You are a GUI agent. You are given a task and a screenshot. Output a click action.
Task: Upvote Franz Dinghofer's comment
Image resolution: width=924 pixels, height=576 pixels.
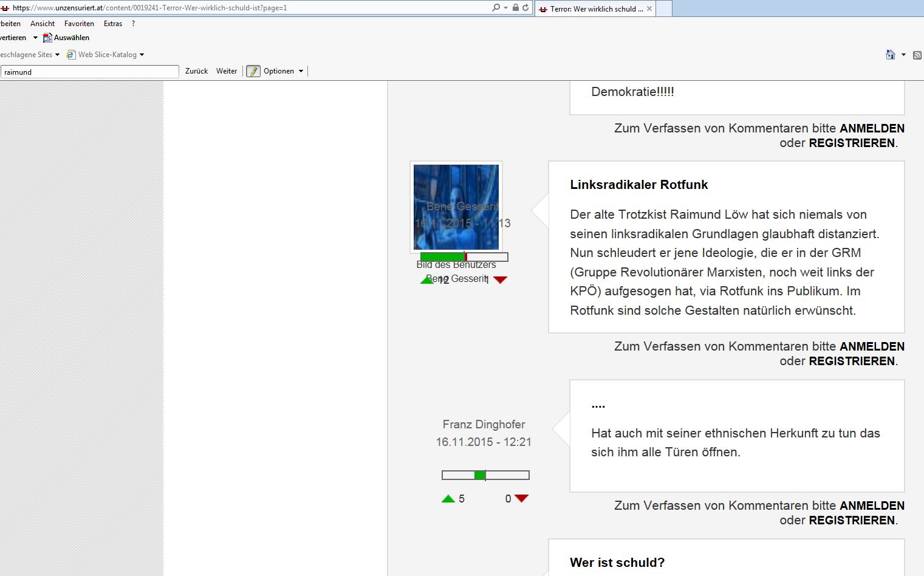pos(448,499)
